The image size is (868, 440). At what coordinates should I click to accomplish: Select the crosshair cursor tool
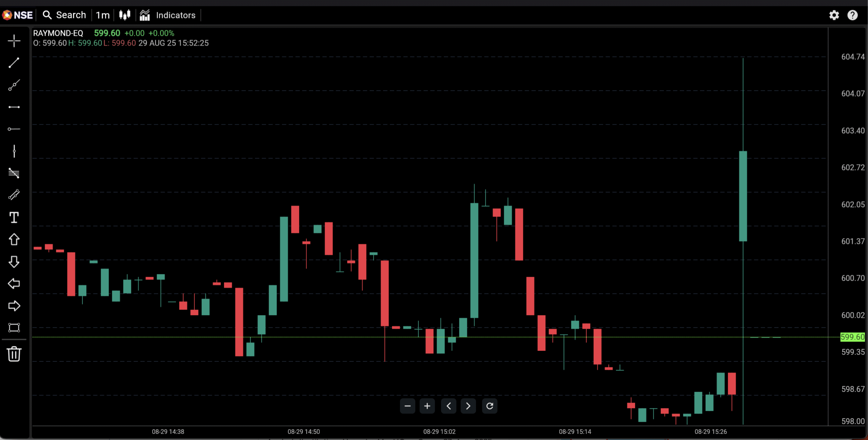click(14, 41)
